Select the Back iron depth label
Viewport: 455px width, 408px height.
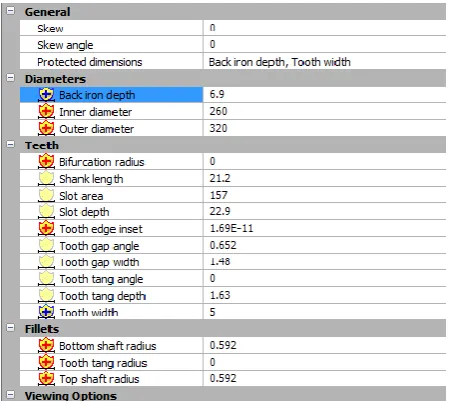pos(97,95)
